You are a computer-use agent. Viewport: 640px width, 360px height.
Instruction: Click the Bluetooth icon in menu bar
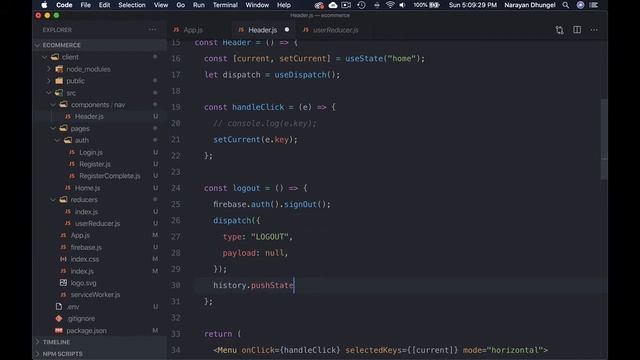pos(376,5)
